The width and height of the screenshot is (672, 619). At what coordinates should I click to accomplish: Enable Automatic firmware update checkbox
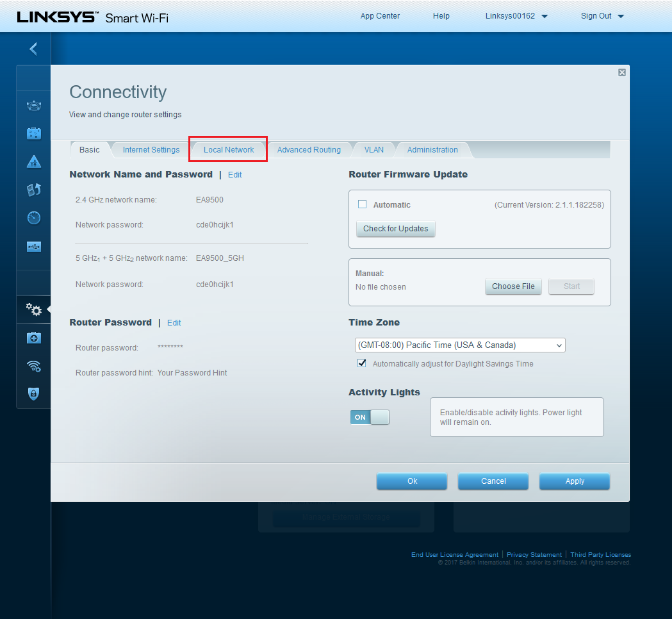[363, 204]
